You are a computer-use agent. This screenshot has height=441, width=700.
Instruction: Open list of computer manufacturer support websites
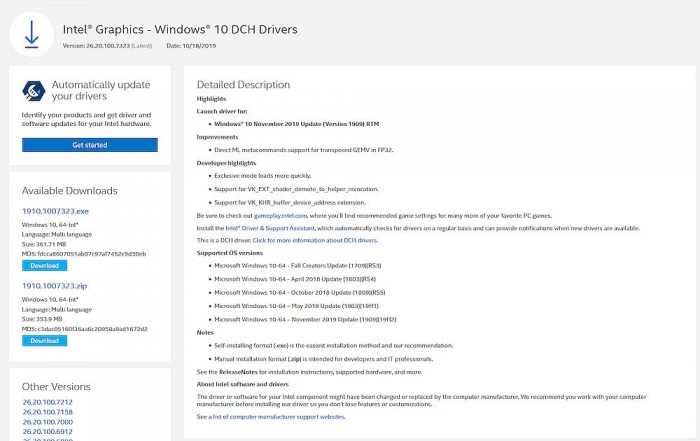point(279,417)
